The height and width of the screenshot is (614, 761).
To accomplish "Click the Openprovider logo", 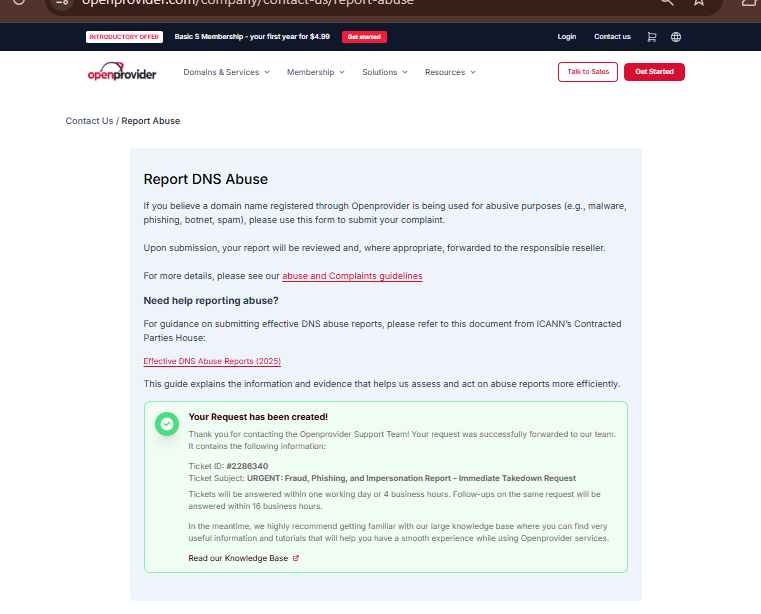I will 122,71.
